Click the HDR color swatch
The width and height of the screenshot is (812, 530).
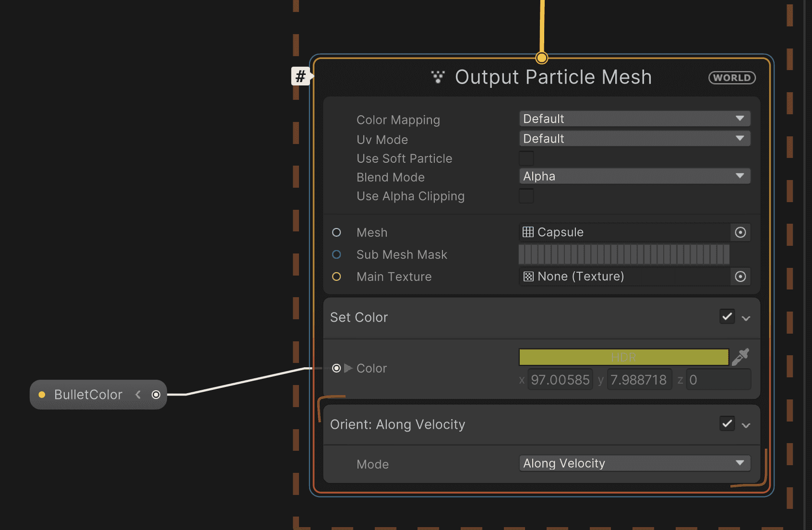pyautogui.click(x=623, y=357)
